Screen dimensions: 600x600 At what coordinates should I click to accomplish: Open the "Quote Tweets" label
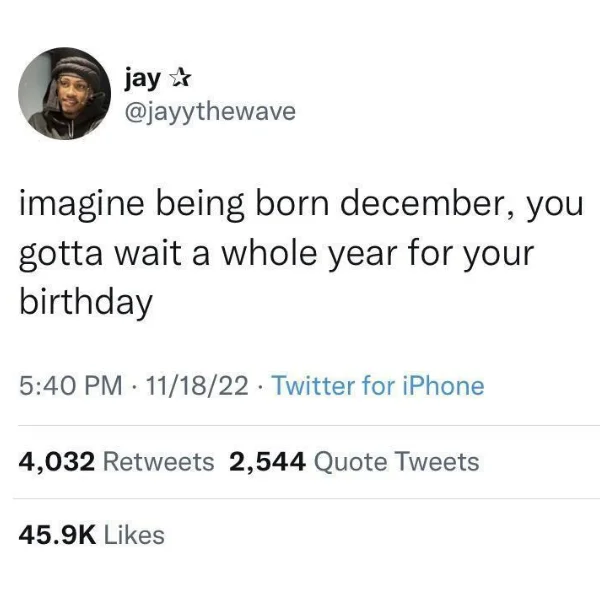coord(397,461)
